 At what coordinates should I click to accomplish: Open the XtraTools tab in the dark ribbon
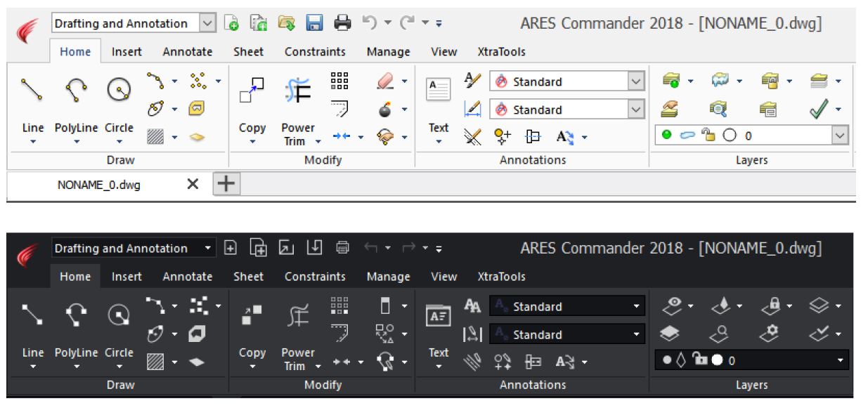pos(501,277)
